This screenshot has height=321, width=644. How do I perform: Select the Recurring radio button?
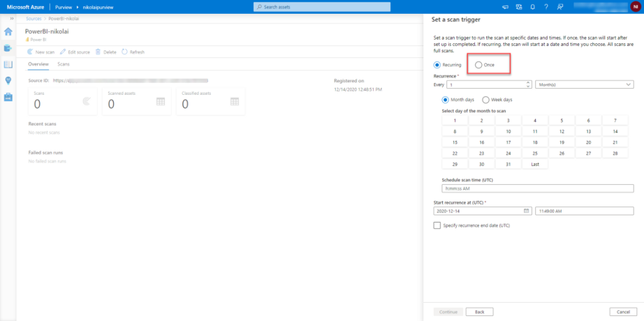tap(437, 65)
